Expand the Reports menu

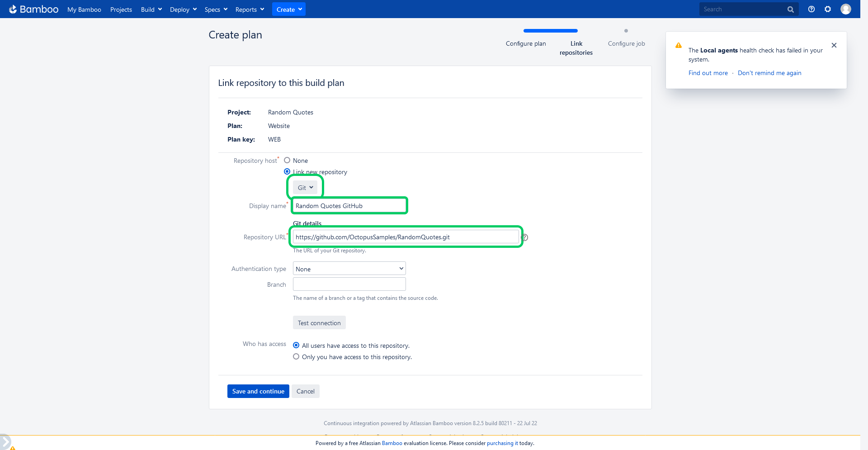250,9
